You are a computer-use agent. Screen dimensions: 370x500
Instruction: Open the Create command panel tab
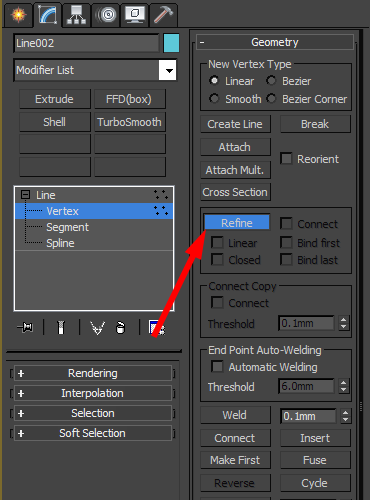point(18,15)
